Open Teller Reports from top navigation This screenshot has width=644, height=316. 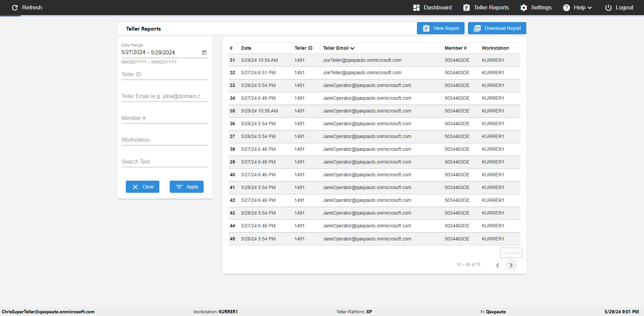(486, 7)
